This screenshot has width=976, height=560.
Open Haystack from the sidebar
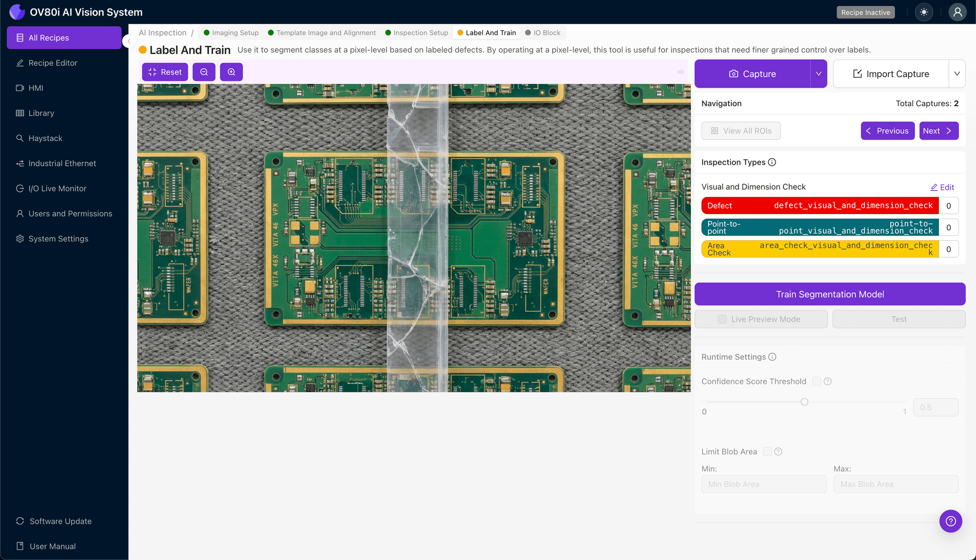[46, 138]
